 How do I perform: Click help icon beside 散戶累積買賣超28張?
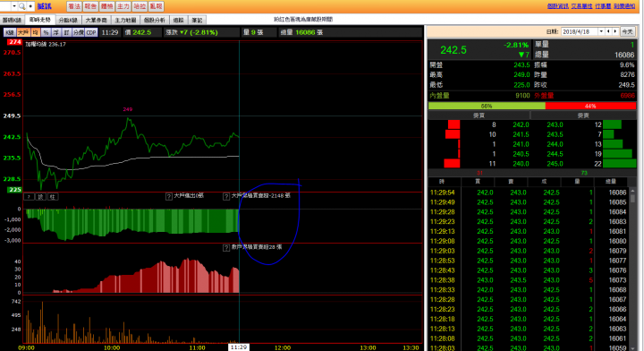tap(226, 248)
